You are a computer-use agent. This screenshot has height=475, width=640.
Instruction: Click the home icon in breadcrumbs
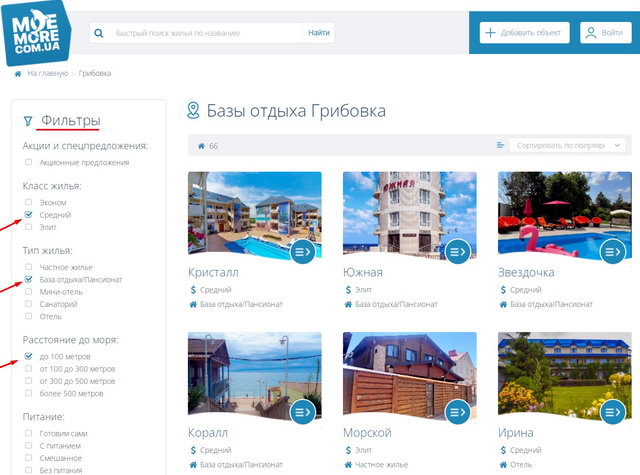18,73
